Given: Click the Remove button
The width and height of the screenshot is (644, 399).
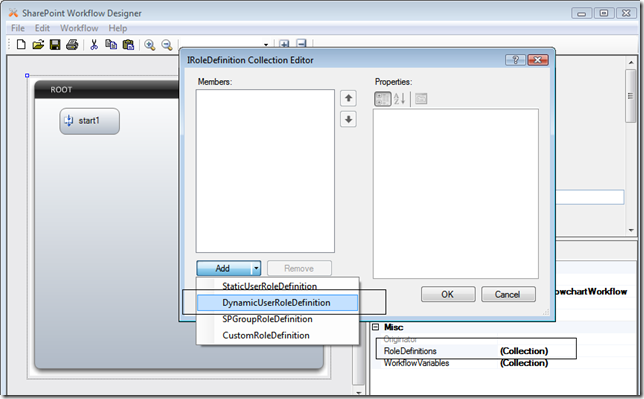Looking at the screenshot, I should click(x=299, y=268).
